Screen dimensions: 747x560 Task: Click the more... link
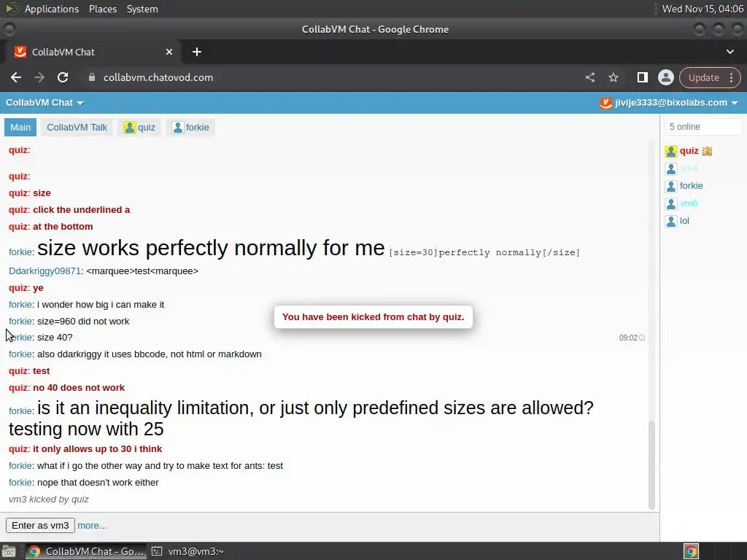coord(92,526)
